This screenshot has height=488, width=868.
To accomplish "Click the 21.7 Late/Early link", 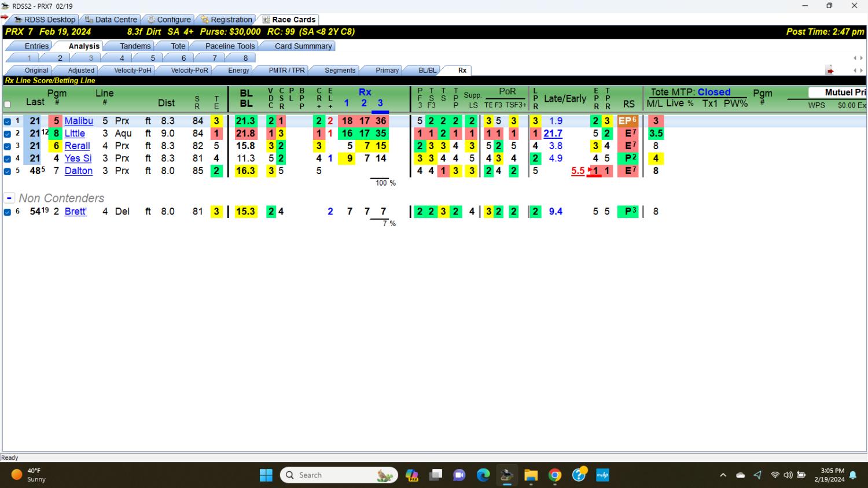I will click(x=553, y=134).
